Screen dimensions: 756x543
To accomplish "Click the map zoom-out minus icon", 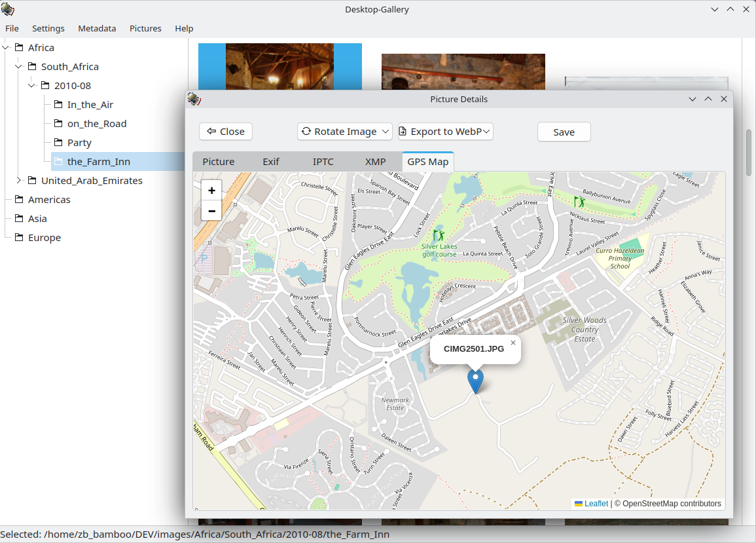I will pyautogui.click(x=211, y=211).
